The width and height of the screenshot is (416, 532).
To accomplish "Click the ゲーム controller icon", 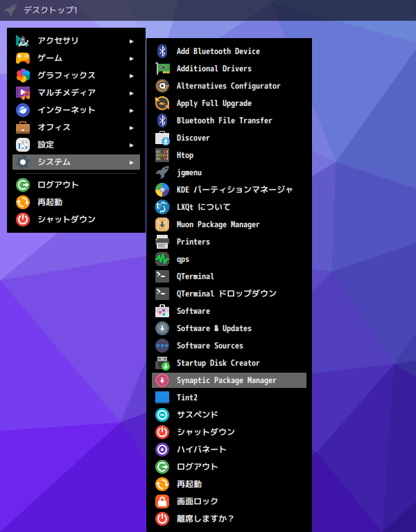I will 23,58.
